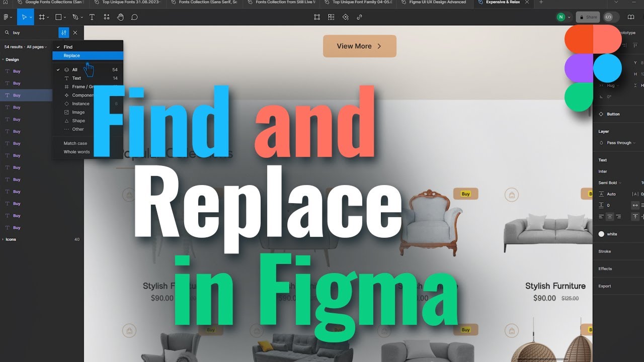Enable Whole words option
Image resolution: width=644 pixels, height=362 pixels.
click(77, 152)
